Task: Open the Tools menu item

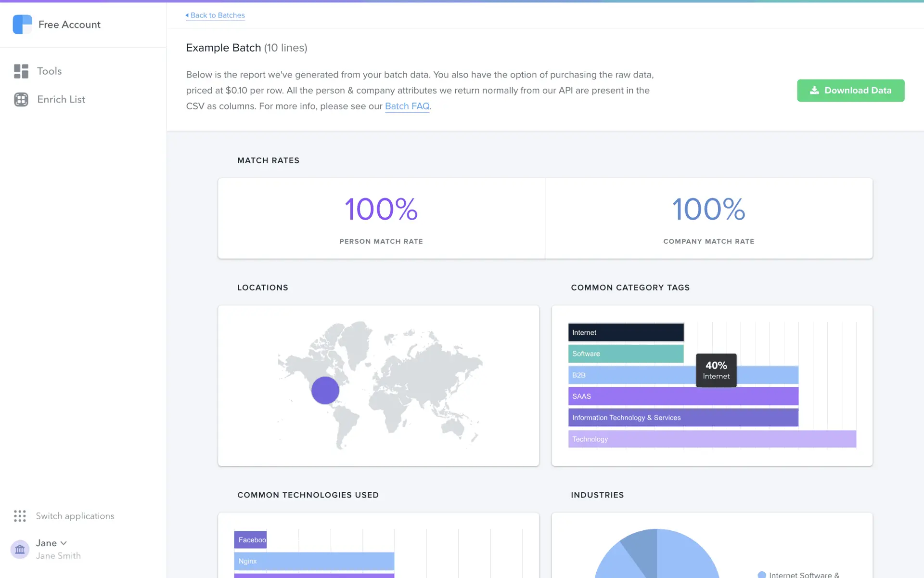Action: [x=50, y=71]
